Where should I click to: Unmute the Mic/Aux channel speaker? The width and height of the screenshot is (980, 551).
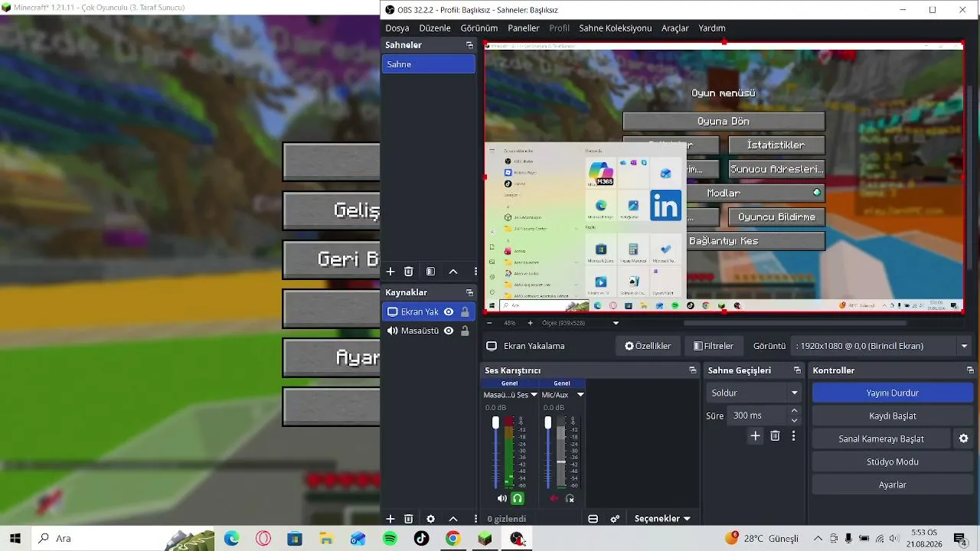[x=554, y=499]
